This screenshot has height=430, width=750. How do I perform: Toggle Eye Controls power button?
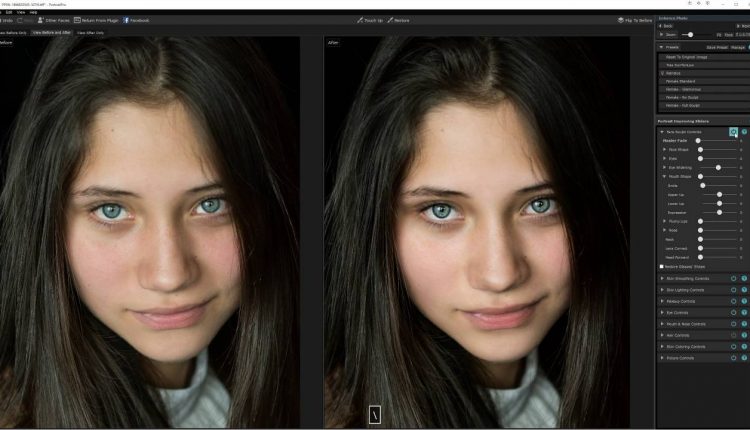coord(733,312)
